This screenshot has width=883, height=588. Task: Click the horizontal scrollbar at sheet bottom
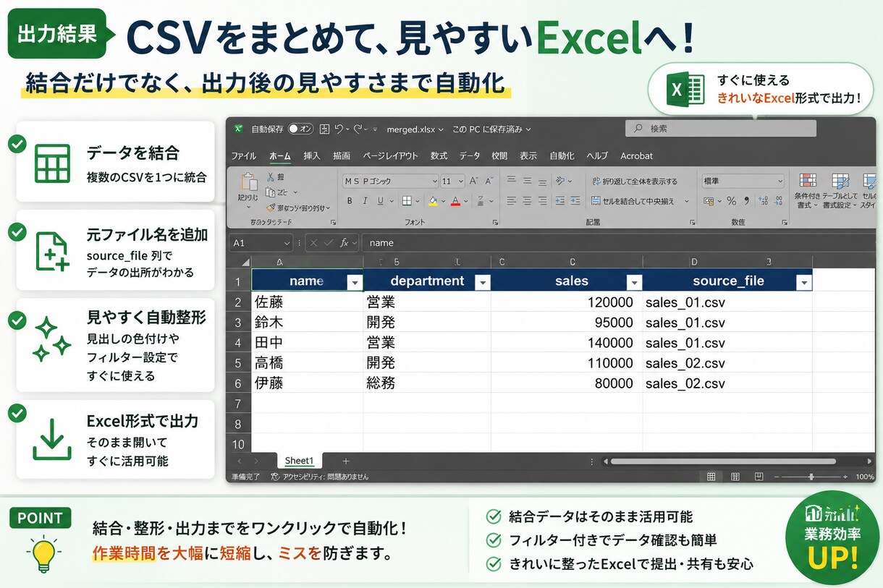click(x=722, y=461)
